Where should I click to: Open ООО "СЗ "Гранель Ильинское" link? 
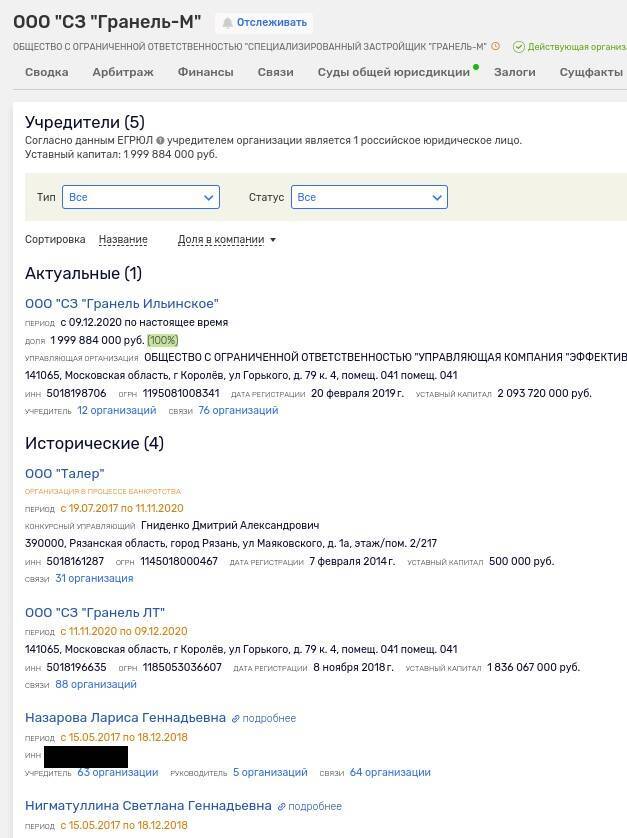(x=121, y=303)
